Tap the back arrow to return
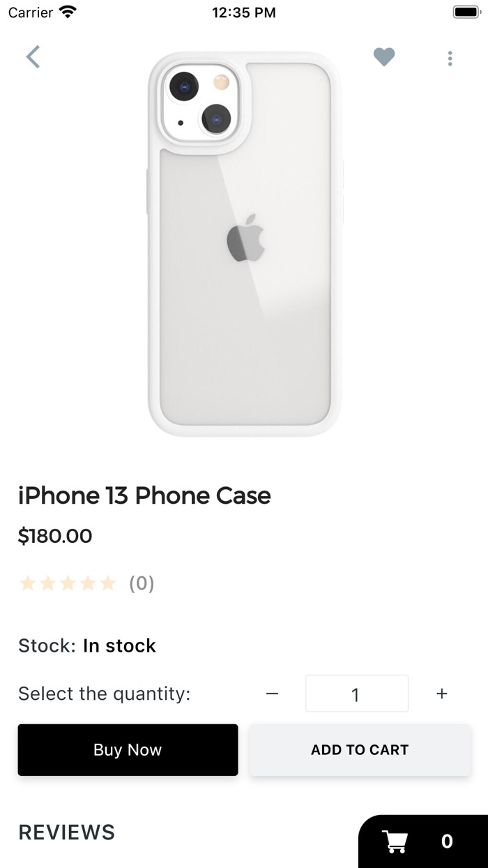 [x=33, y=57]
